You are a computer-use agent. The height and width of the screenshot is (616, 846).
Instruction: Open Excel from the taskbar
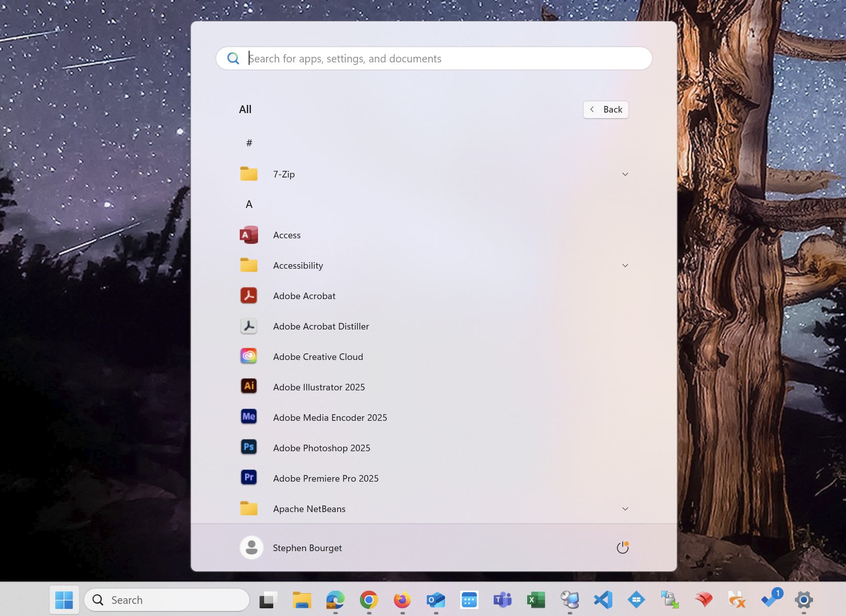tap(536, 600)
